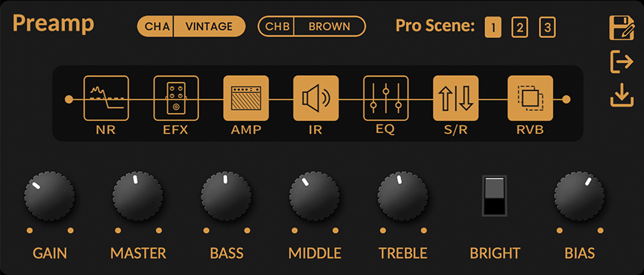The image size is (644, 275).
Task: Click the import download icon
Action: tap(622, 95)
